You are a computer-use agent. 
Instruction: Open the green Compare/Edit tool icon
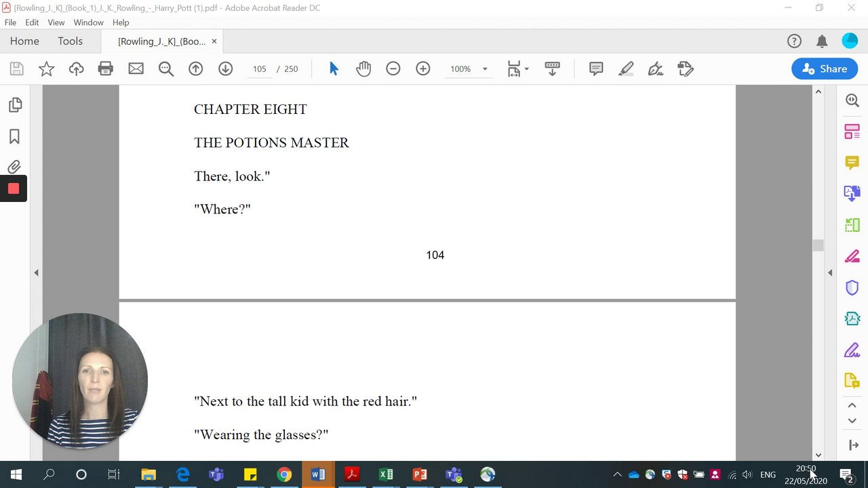pyautogui.click(x=852, y=225)
